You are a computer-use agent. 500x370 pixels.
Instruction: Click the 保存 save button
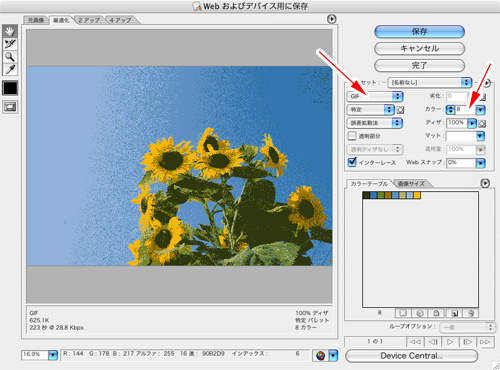[x=419, y=32]
